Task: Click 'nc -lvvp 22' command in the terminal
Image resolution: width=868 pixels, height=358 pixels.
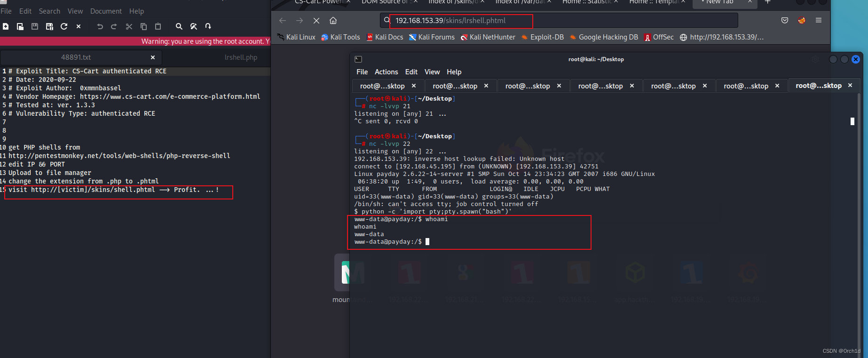Action: 390,144
